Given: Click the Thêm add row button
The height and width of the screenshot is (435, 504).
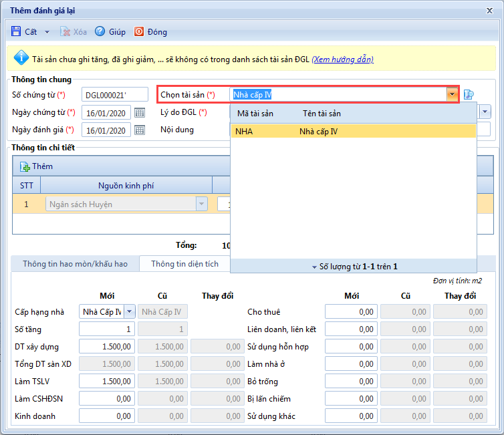Looking at the screenshot, I should [36, 166].
